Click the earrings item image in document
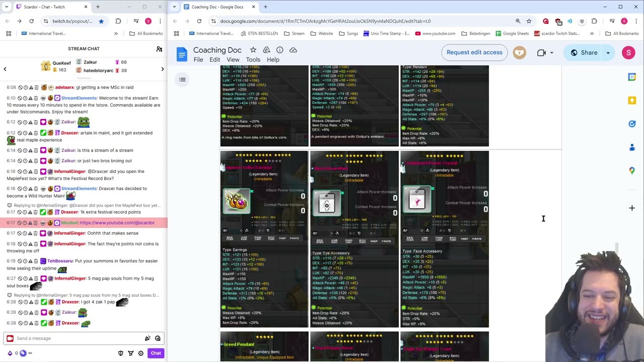644x362 pixels. 236,202
